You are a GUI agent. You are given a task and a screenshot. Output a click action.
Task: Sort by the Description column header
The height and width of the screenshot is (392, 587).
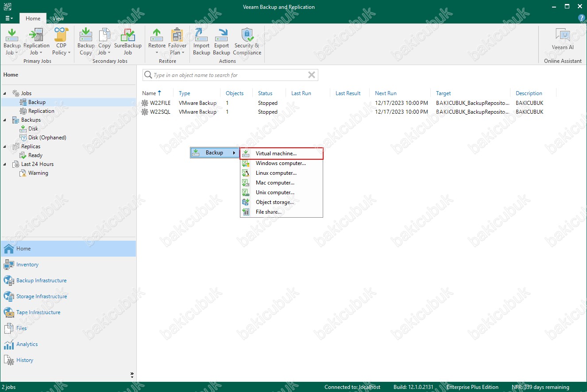pyautogui.click(x=529, y=93)
